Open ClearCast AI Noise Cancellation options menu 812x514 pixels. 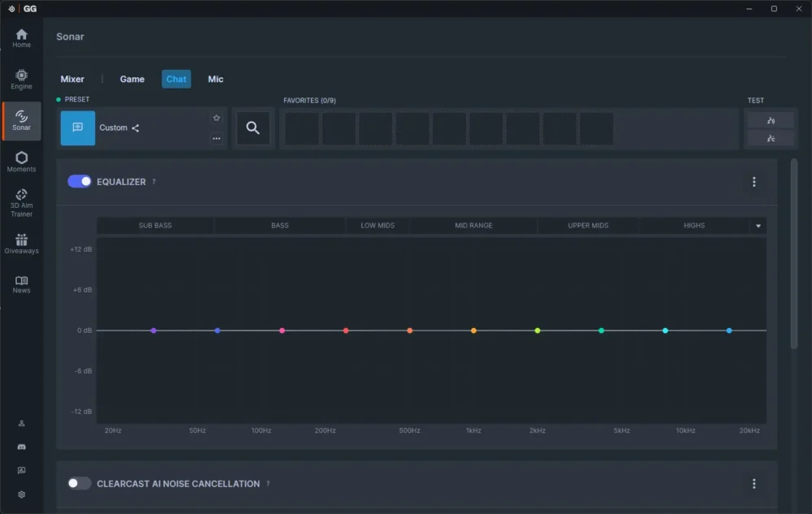tap(754, 483)
